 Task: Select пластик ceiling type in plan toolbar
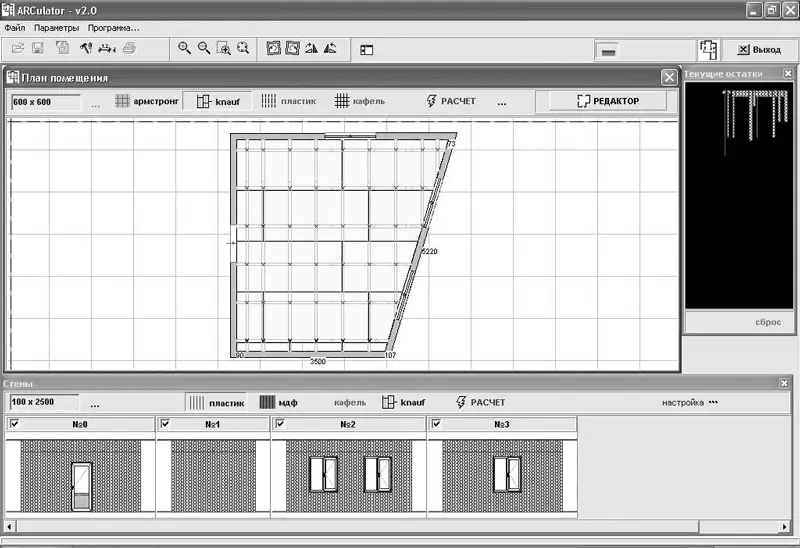(x=289, y=101)
